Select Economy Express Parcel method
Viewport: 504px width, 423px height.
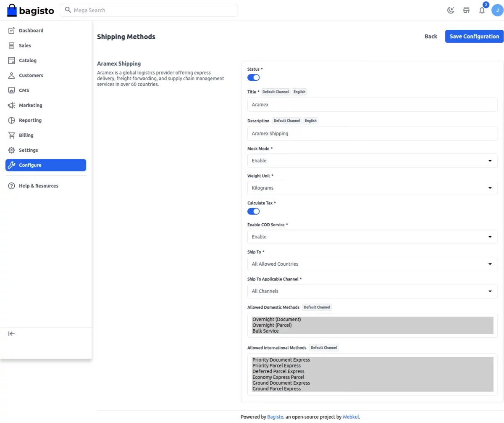pos(373,377)
